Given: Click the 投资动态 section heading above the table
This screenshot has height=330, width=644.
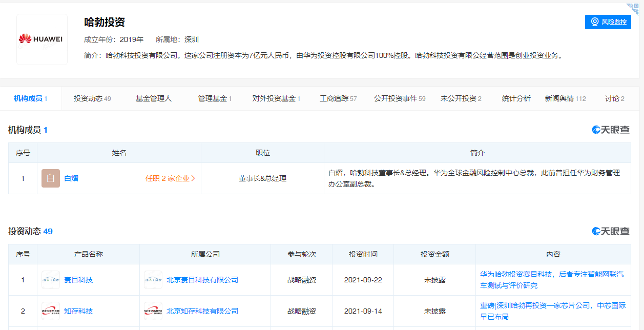Looking at the screenshot, I should coord(30,232).
